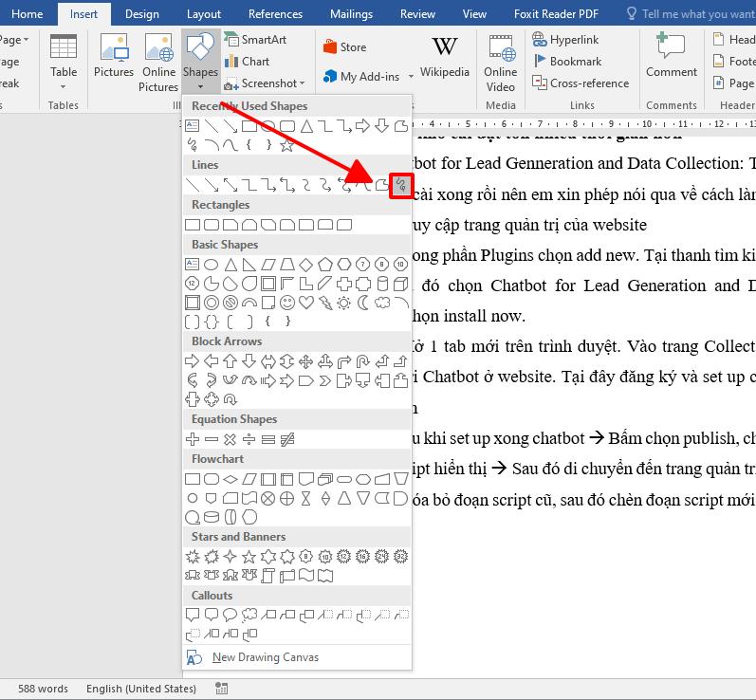The image size is (756, 700).
Task: Insert a Chart
Action: point(248,62)
